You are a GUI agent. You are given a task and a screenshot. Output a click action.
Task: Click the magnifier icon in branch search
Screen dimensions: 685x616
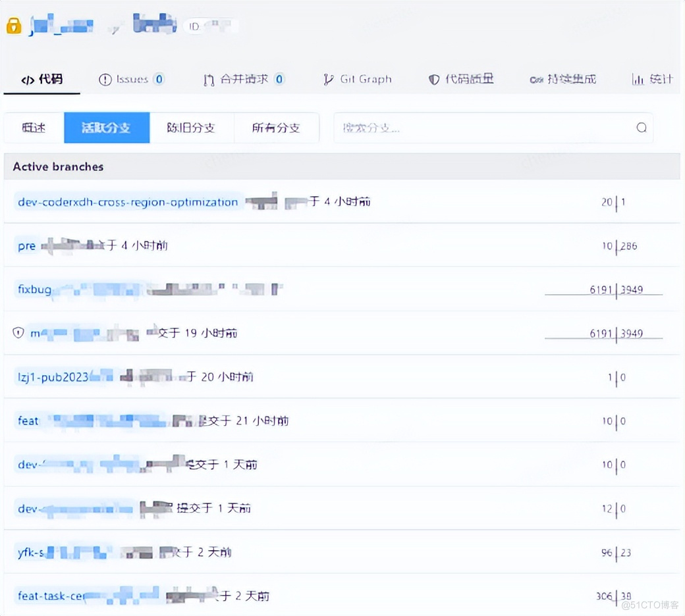click(641, 128)
